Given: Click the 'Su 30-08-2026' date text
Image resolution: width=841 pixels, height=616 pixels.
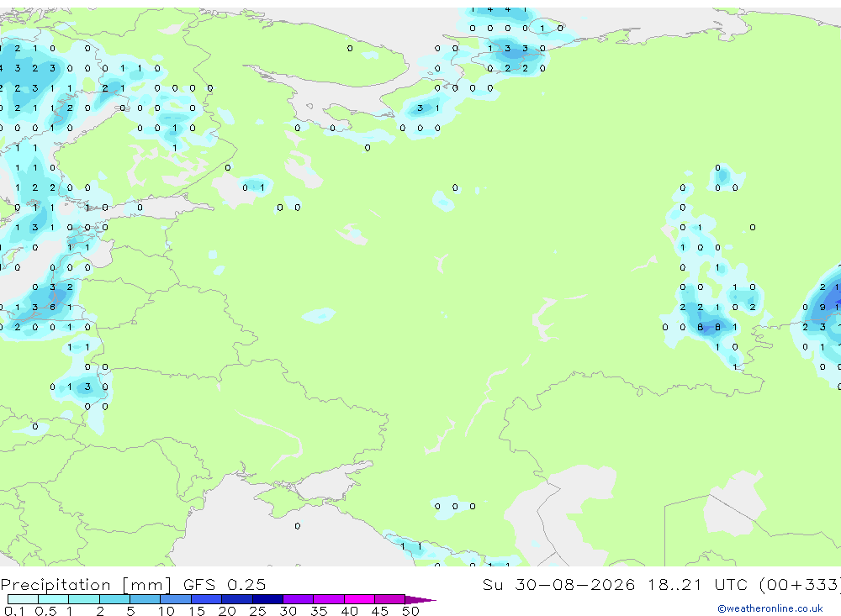Looking at the screenshot, I should 559,584.
